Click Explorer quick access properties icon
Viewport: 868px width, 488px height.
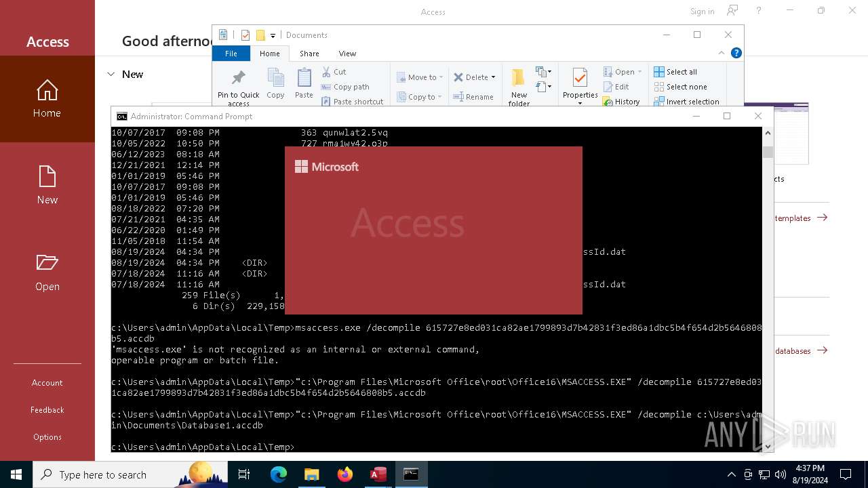click(x=245, y=35)
